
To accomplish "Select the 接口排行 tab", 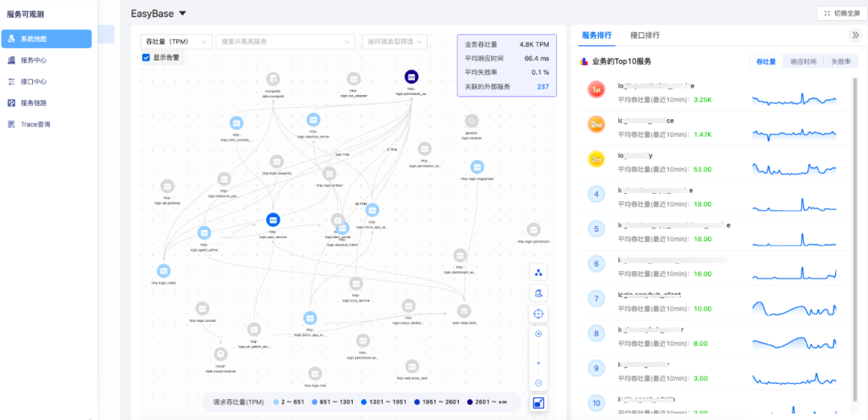I will pos(645,35).
